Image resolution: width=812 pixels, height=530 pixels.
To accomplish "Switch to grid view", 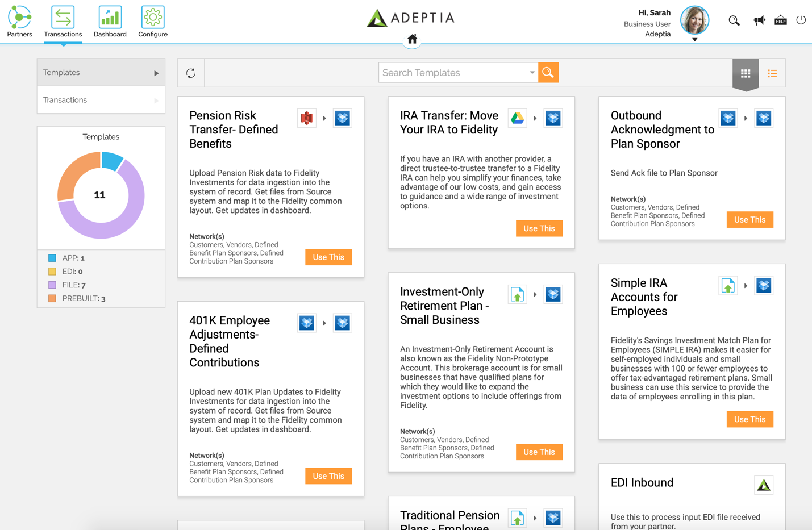I will [x=746, y=73].
